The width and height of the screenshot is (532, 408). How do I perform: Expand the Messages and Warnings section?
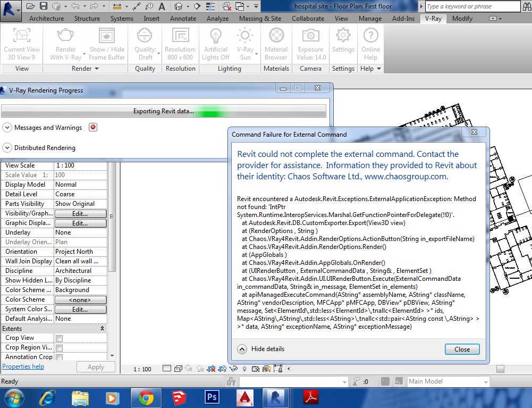tap(7, 127)
